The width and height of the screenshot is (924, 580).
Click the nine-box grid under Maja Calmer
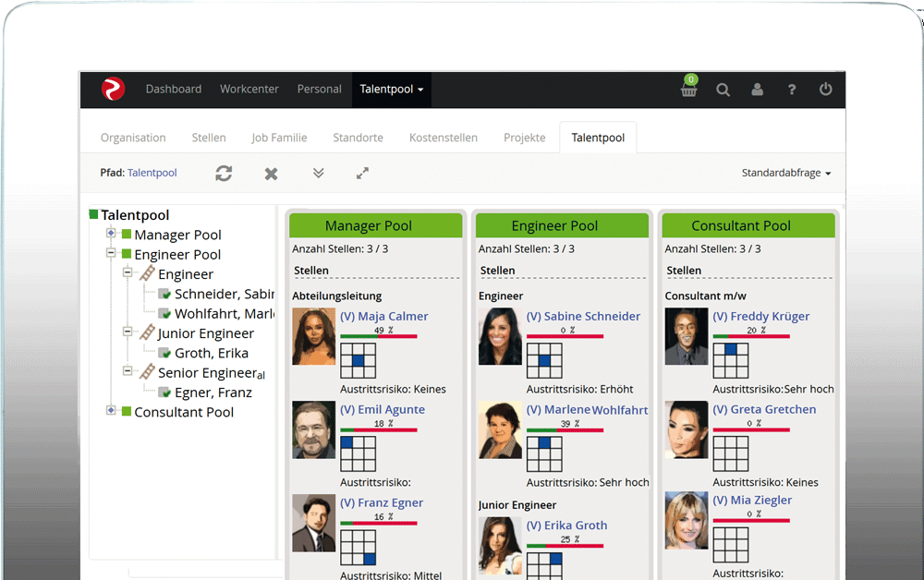tap(359, 360)
